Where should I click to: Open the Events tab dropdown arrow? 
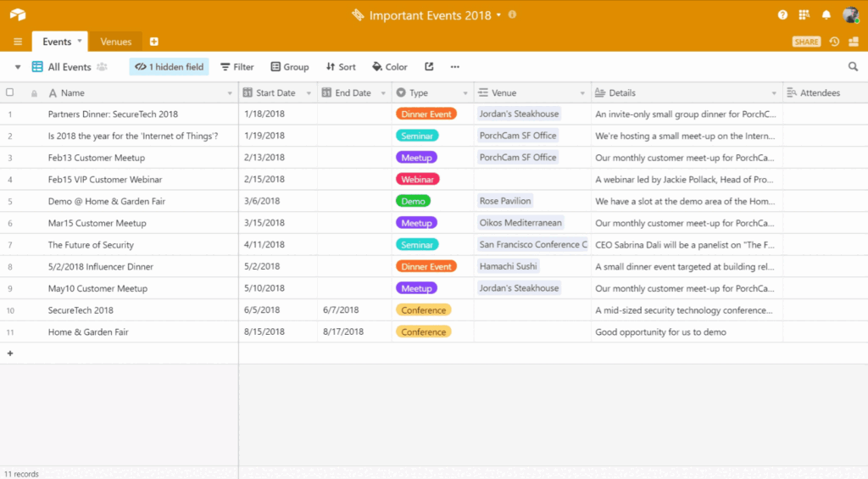coord(79,41)
